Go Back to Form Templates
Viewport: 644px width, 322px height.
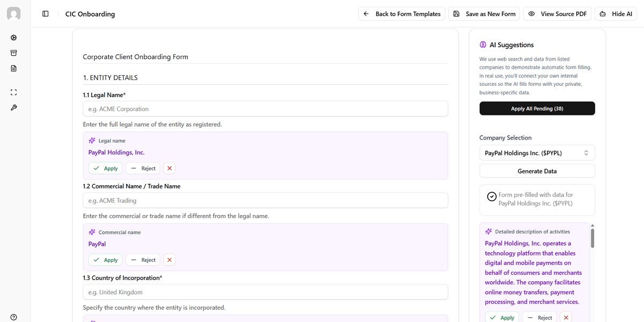pos(401,13)
